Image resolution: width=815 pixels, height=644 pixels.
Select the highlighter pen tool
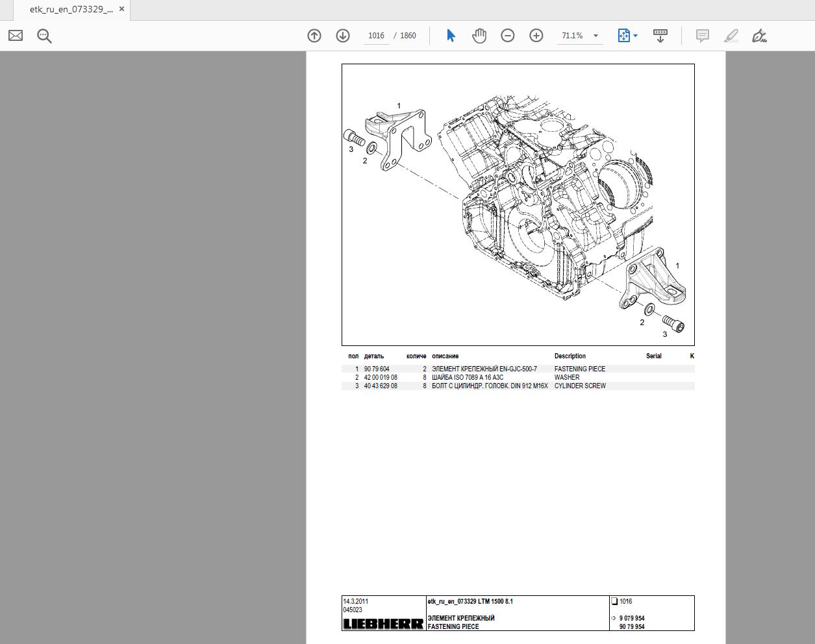tap(731, 36)
